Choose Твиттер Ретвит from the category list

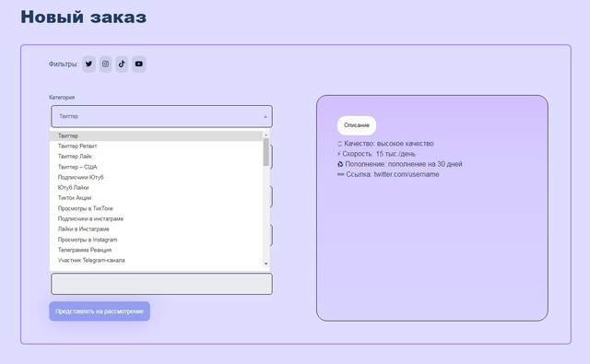click(x=156, y=146)
